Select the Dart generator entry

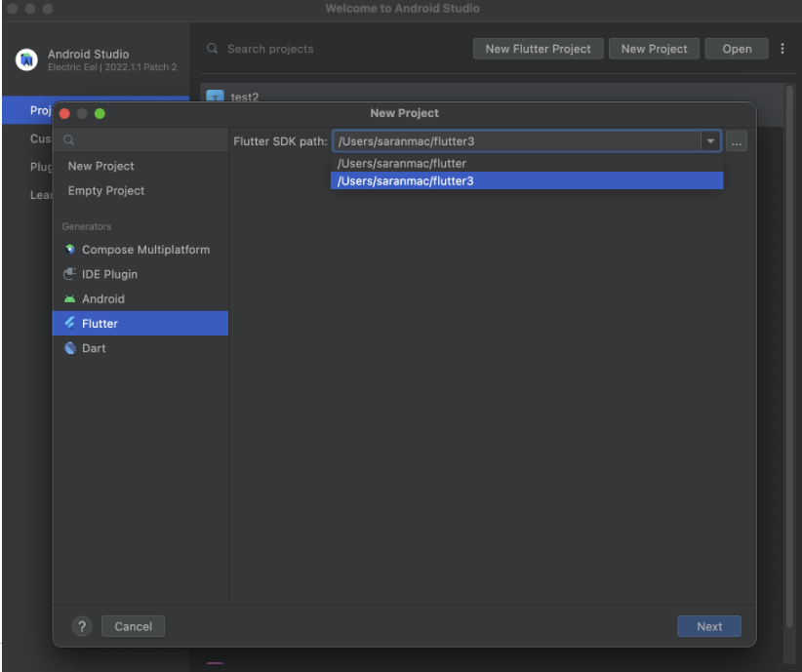140,348
